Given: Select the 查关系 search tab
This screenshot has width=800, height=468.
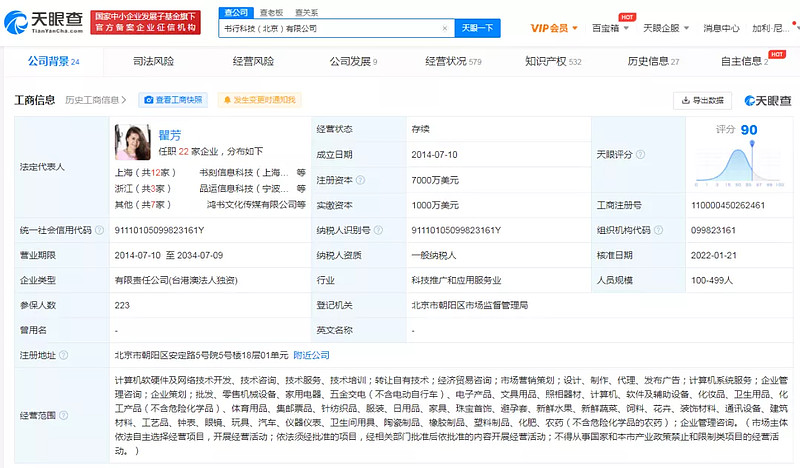Looking at the screenshot, I should point(306,13).
